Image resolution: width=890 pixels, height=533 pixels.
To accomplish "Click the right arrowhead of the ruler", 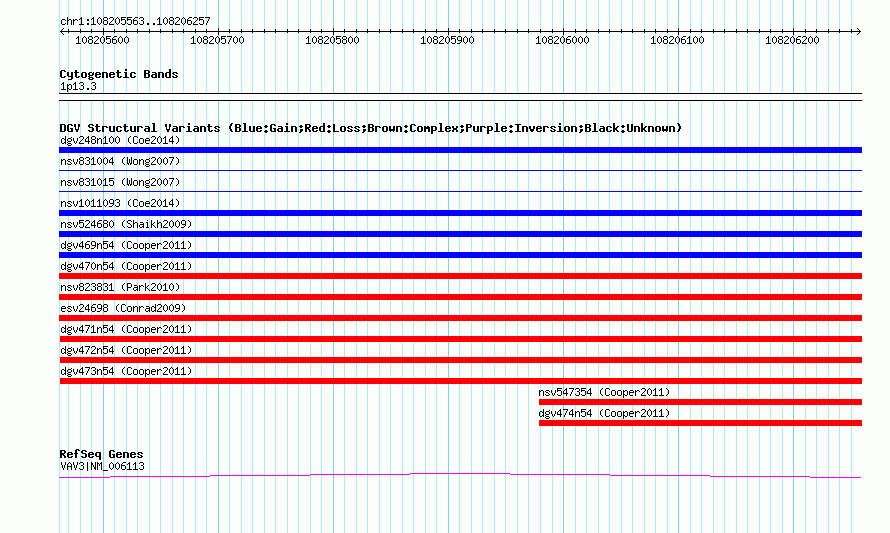I will pos(859,31).
